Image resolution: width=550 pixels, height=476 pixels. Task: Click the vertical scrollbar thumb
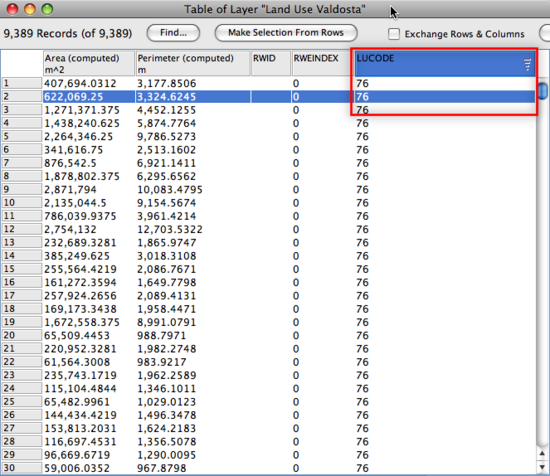543,90
